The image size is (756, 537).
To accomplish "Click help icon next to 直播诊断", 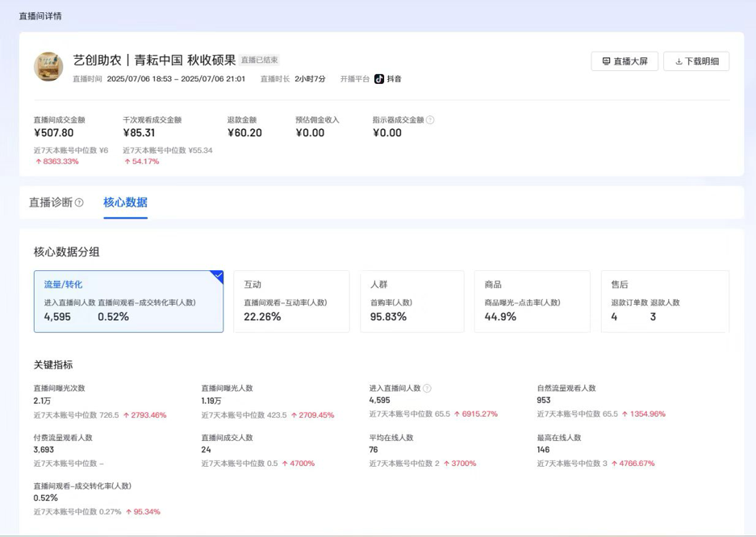I will [x=79, y=203].
